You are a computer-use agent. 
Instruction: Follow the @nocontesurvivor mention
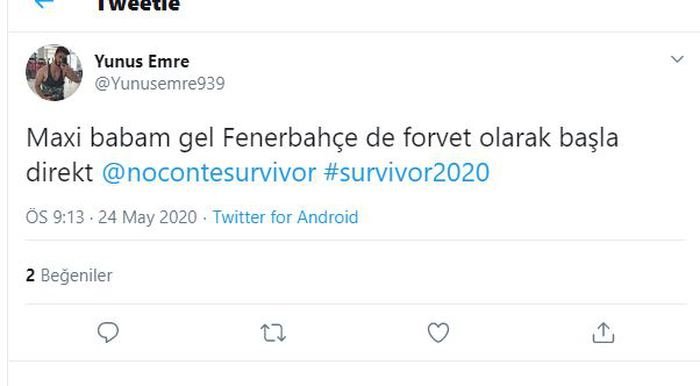pyautogui.click(x=208, y=173)
